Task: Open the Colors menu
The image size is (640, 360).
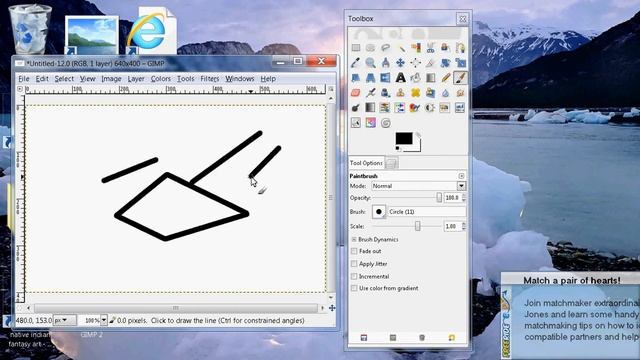Action: pos(160,78)
